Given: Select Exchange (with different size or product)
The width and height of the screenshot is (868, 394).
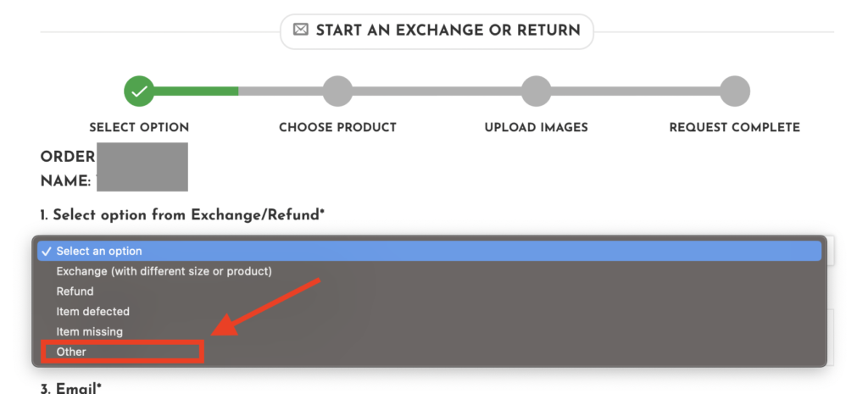Looking at the screenshot, I should click(x=164, y=271).
